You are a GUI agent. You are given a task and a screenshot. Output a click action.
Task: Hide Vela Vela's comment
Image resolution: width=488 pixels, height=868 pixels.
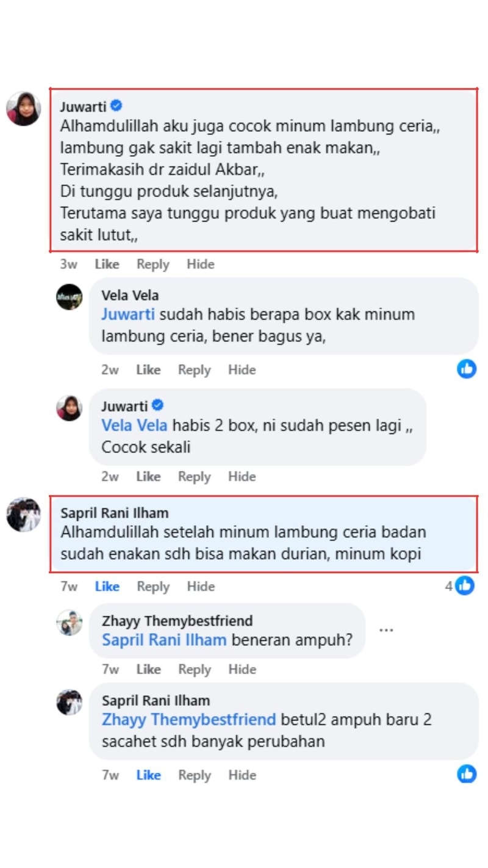[242, 369]
